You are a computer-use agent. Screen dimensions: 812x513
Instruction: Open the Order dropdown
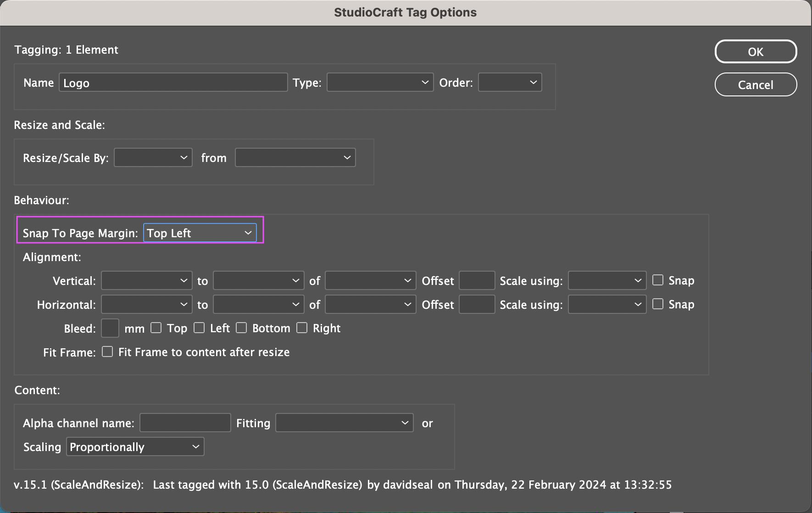[510, 83]
